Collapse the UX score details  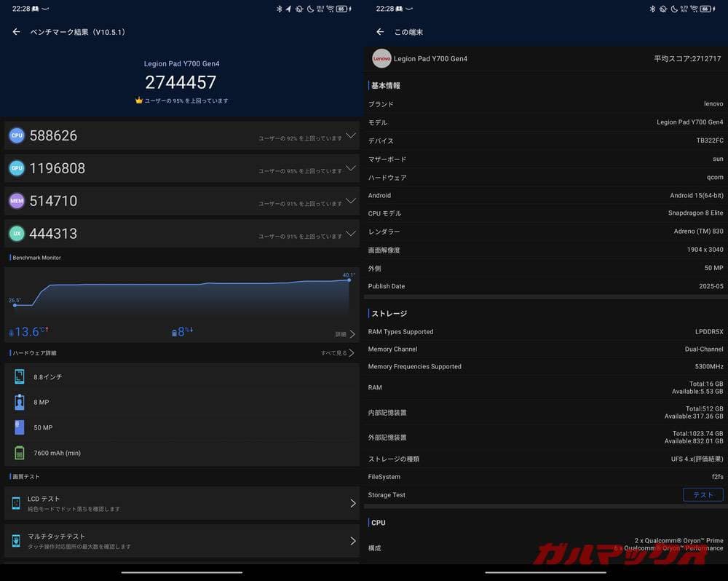coord(350,234)
